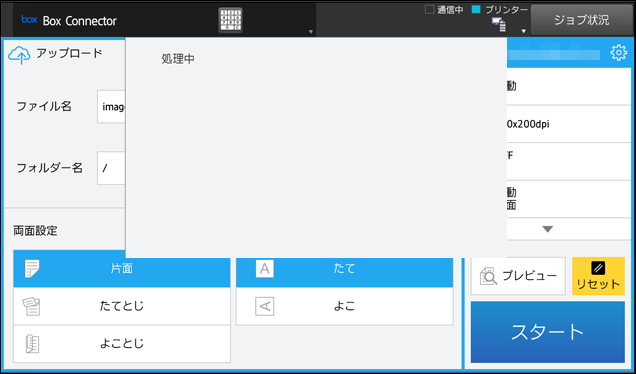The image size is (636, 374).
Task: Select よことじ binding option
Action: [122, 344]
